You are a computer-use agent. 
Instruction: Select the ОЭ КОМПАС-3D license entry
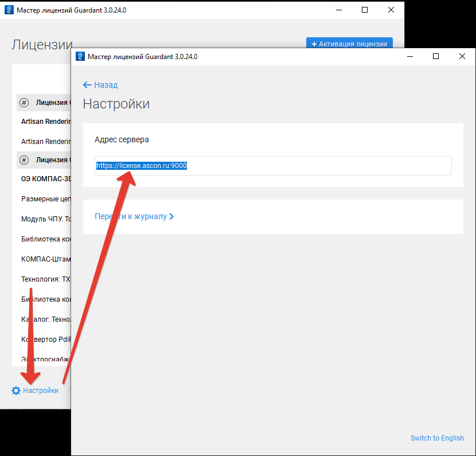[x=46, y=178]
